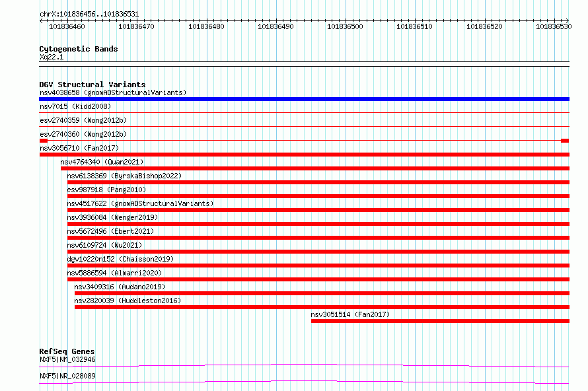Click ruler position 101836490

coord(276,26)
